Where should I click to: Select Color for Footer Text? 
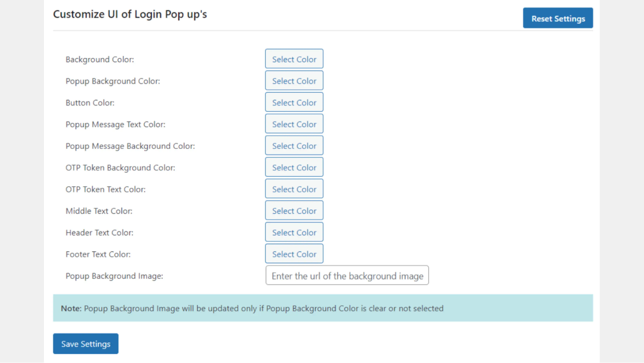tap(294, 254)
